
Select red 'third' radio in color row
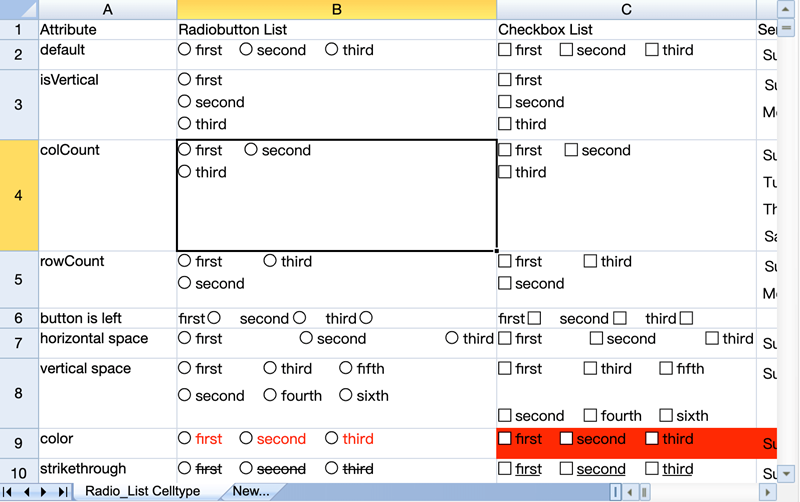(x=332, y=439)
